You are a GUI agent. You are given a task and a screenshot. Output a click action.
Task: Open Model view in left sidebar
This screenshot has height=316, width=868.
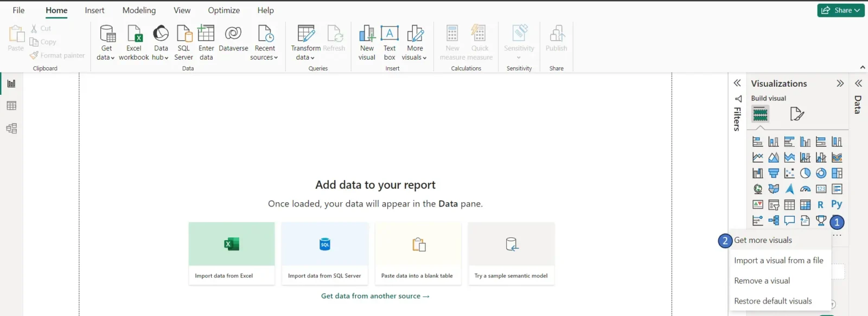[x=11, y=128]
